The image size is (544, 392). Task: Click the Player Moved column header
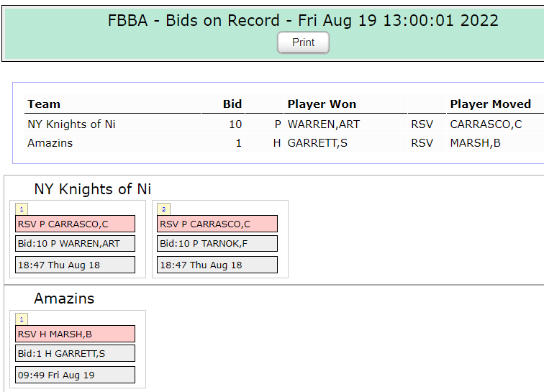coord(490,104)
